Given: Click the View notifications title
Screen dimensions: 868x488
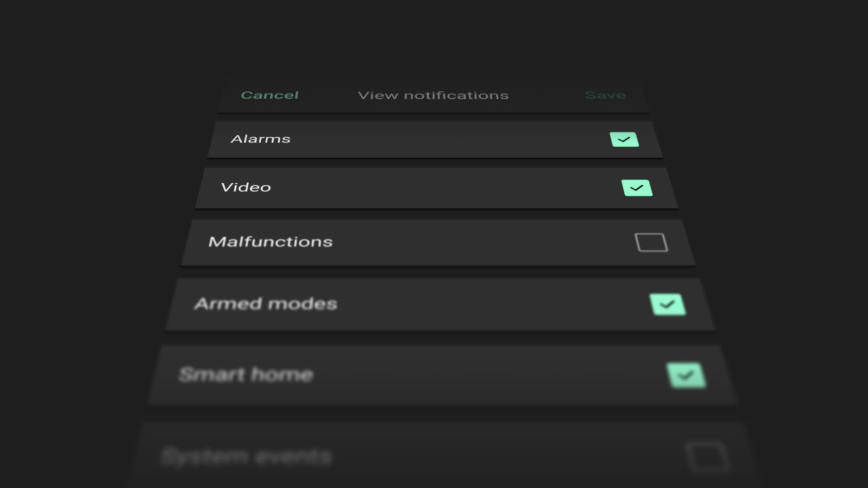Looking at the screenshot, I should pyautogui.click(x=433, y=95).
